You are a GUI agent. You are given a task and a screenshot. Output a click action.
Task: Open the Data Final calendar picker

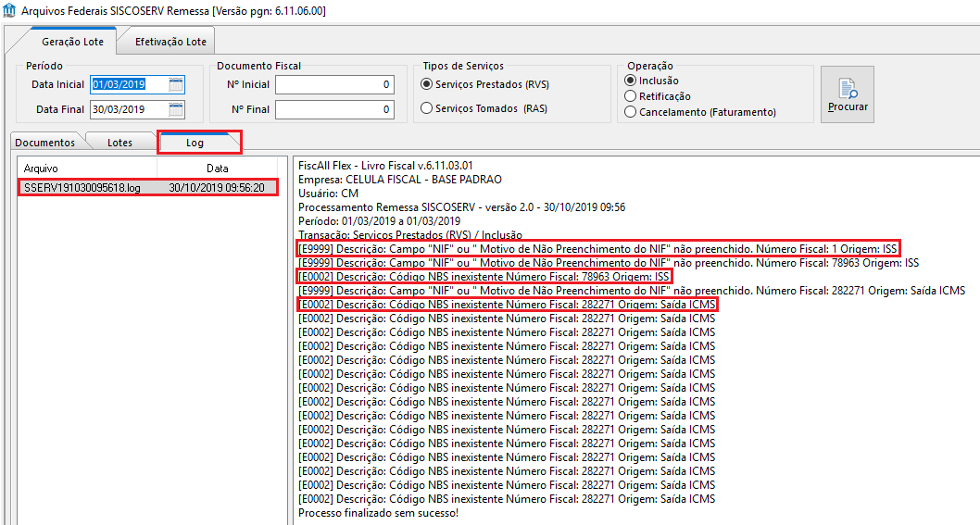tap(176, 109)
